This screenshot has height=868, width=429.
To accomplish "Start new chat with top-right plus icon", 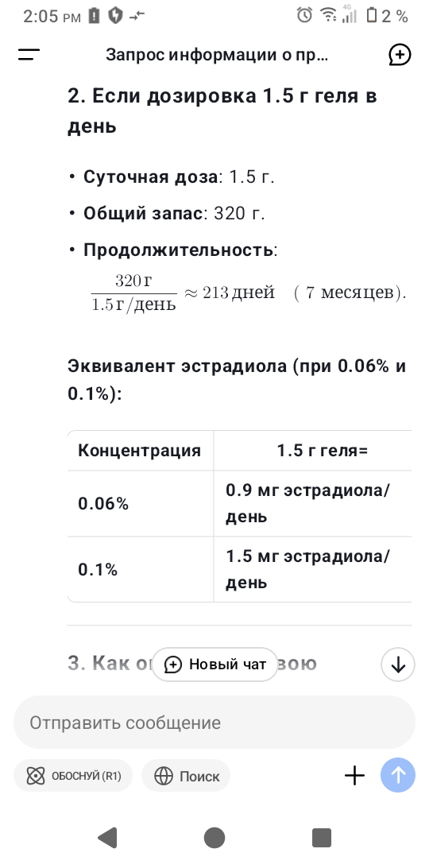I will [x=399, y=55].
